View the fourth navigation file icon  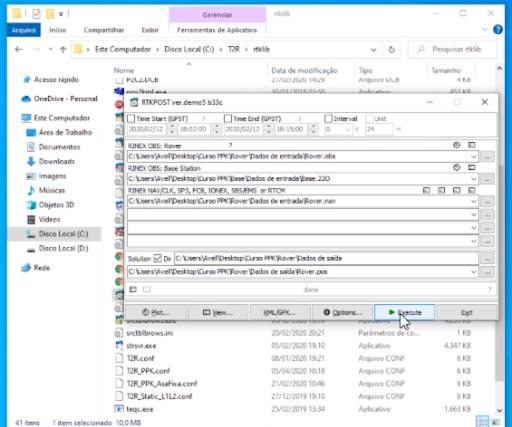(472, 190)
